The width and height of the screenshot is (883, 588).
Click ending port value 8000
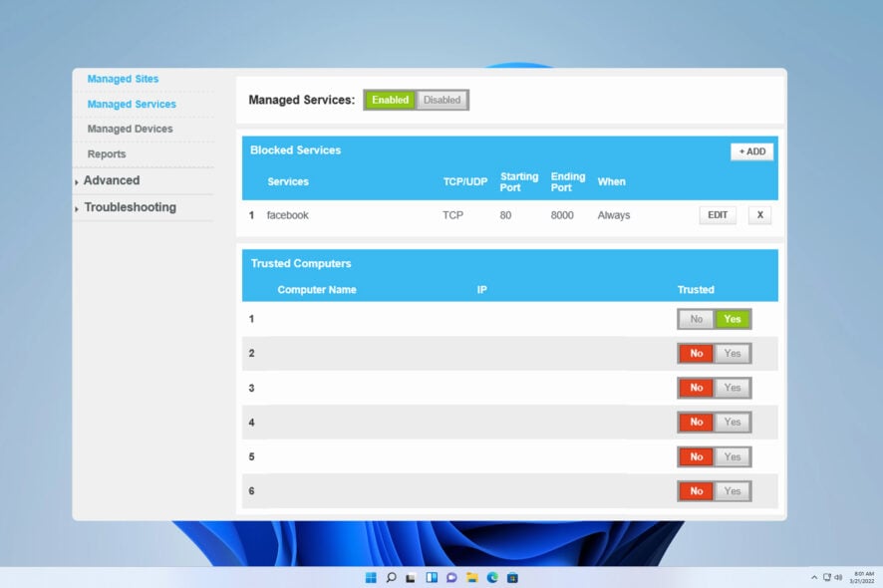click(562, 215)
